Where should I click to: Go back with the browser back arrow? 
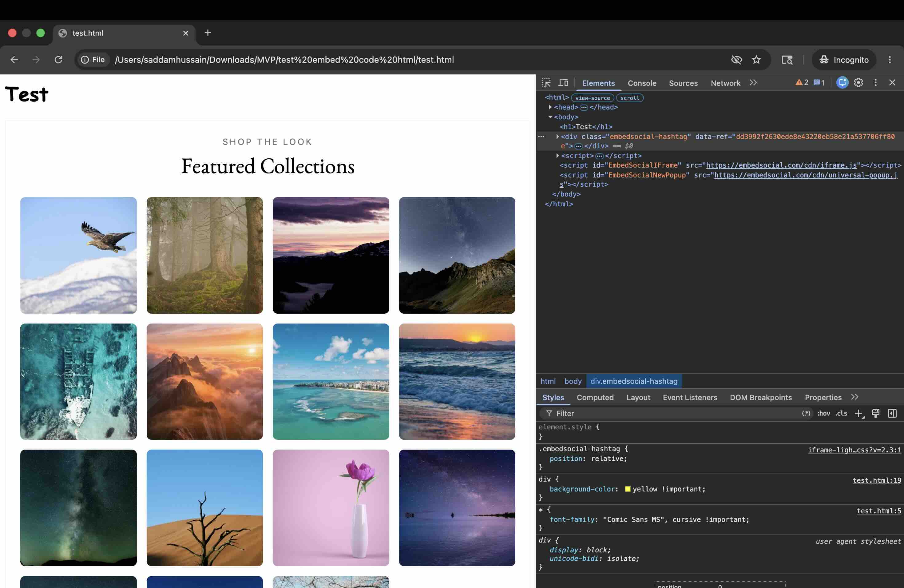point(14,60)
